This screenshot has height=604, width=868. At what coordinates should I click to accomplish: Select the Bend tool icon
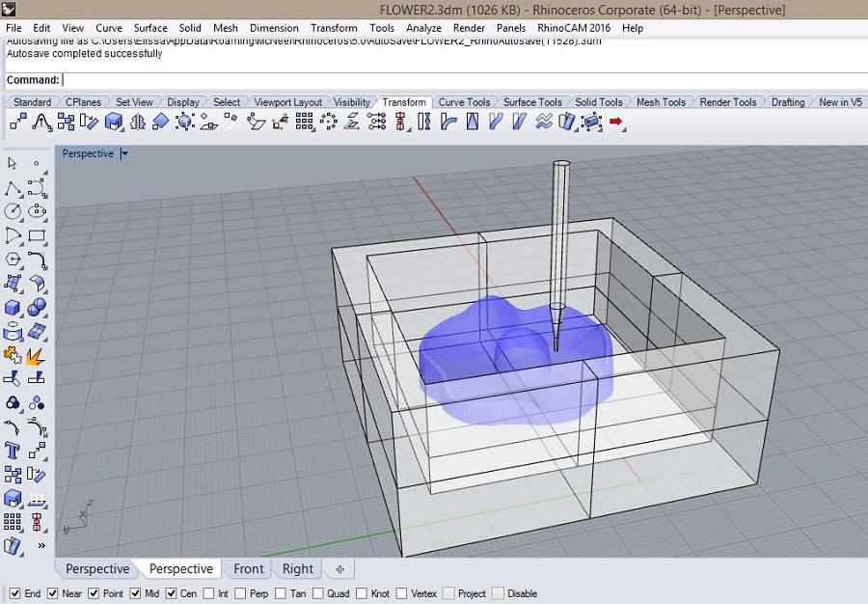(x=448, y=122)
